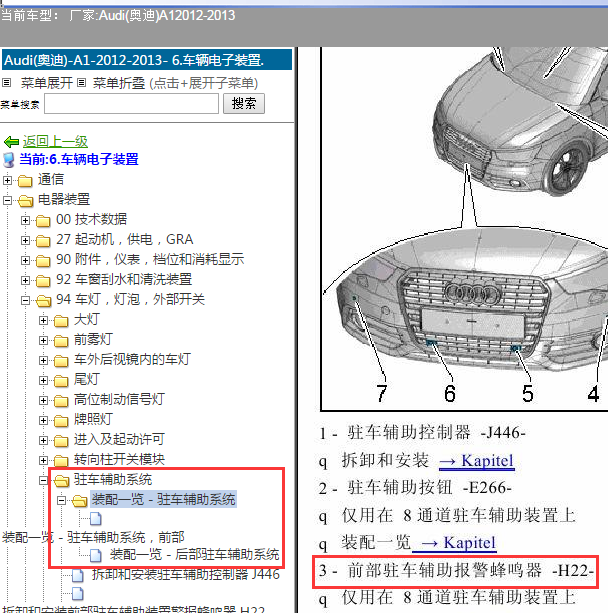Click the 转向柱开关模块 folder icon

pos(61,461)
